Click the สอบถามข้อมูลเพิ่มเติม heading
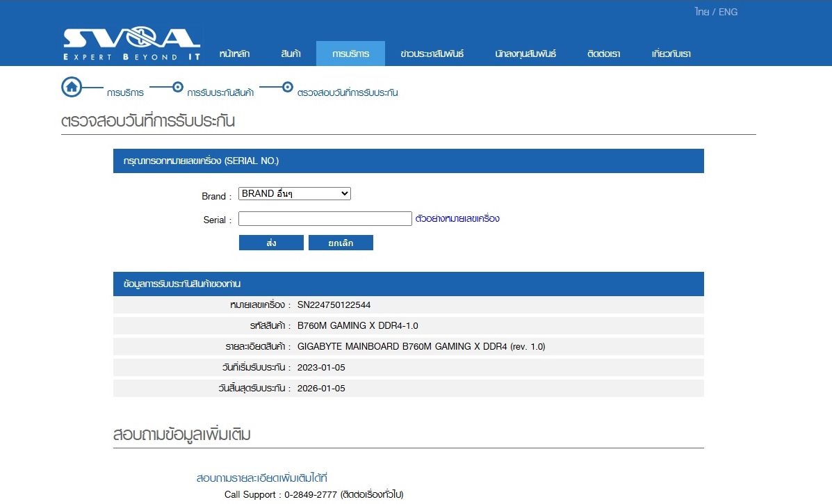 [181, 434]
